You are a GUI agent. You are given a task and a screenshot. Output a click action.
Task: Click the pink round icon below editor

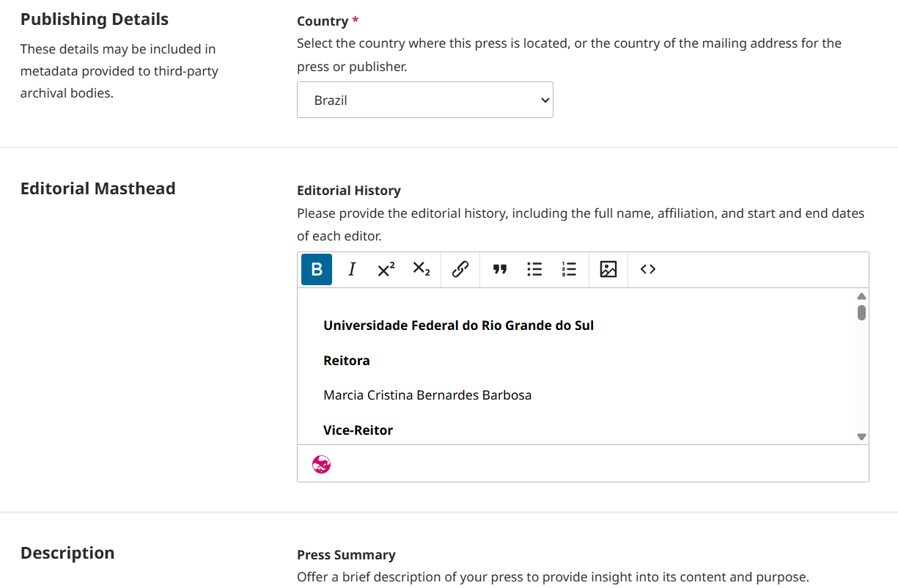[x=321, y=464]
